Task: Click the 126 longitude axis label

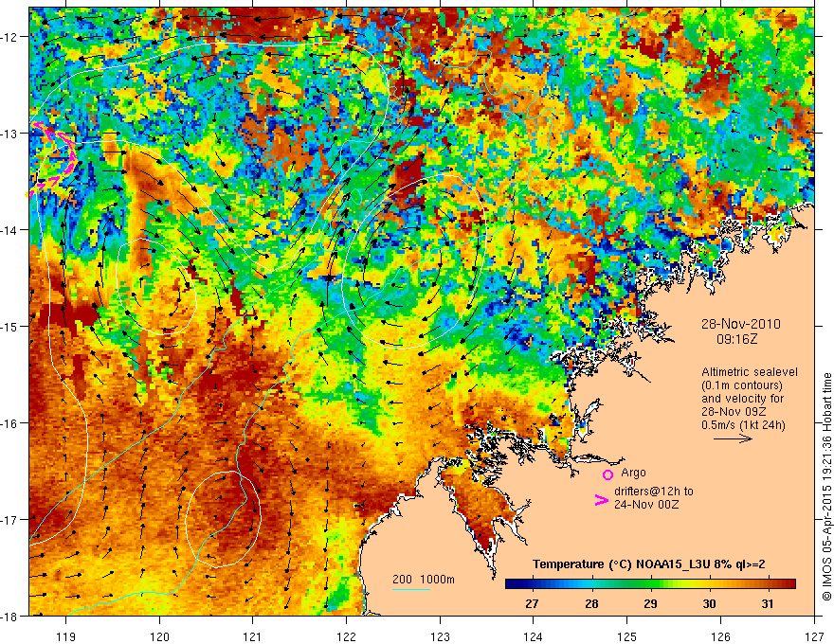Action: click(x=720, y=636)
